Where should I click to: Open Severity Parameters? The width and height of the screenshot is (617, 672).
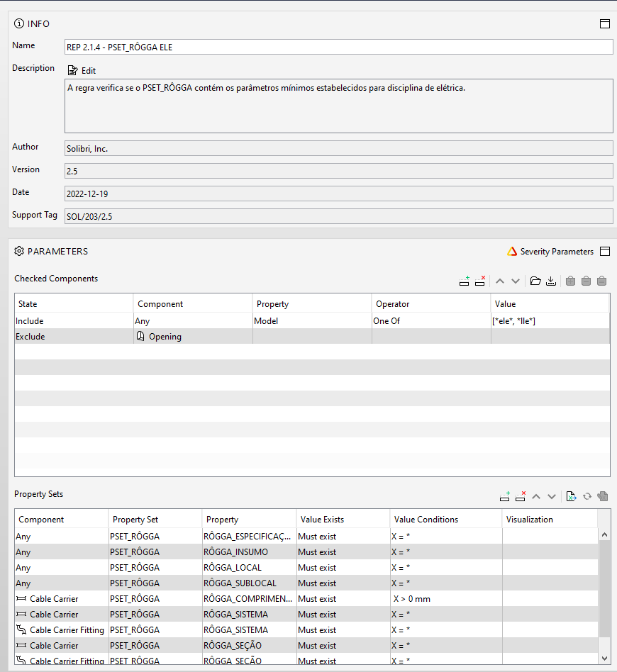point(550,252)
